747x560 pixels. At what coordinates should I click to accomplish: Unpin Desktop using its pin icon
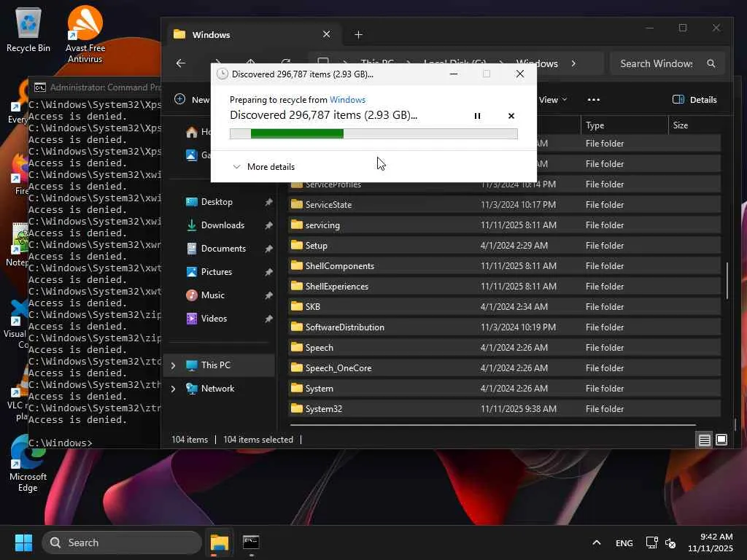click(x=268, y=202)
